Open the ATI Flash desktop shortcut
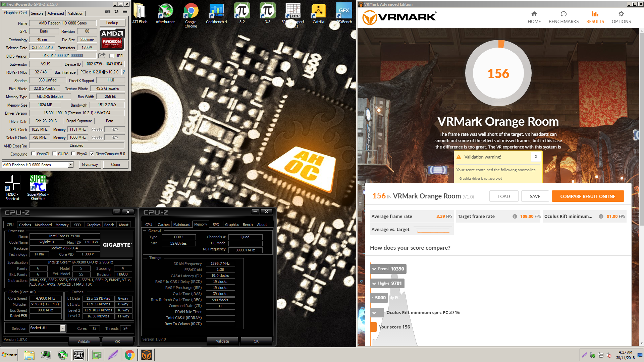 [x=140, y=14]
